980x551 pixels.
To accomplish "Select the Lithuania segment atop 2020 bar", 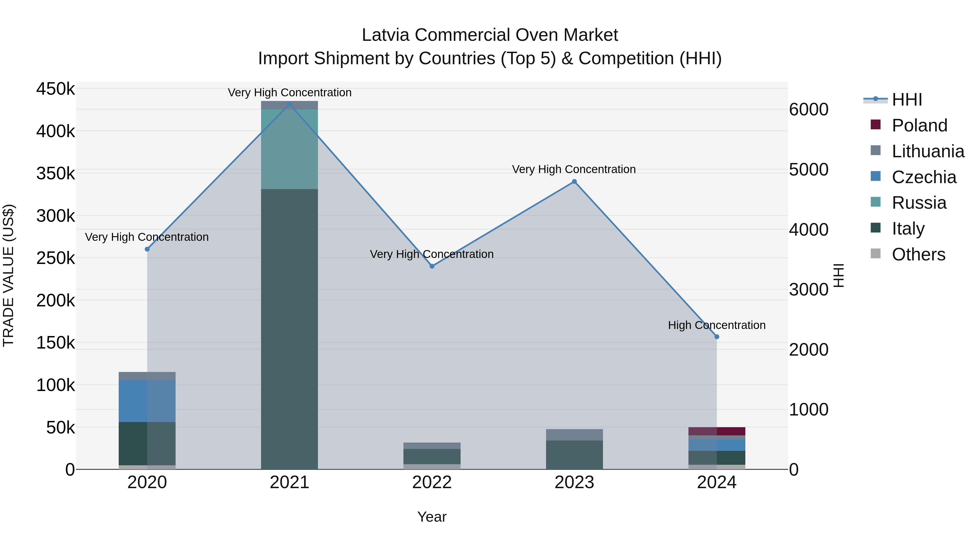I will [x=147, y=376].
